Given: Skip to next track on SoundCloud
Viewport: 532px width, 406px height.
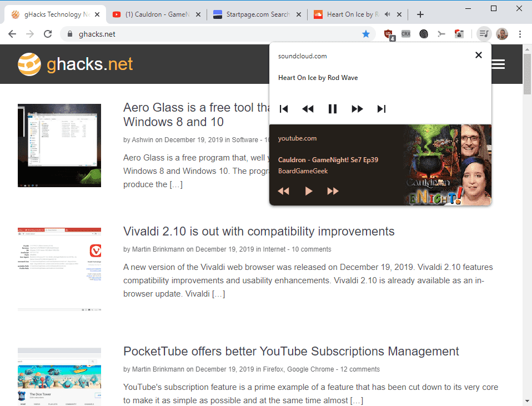Looking at the screenshot, I should click(382, 109).
